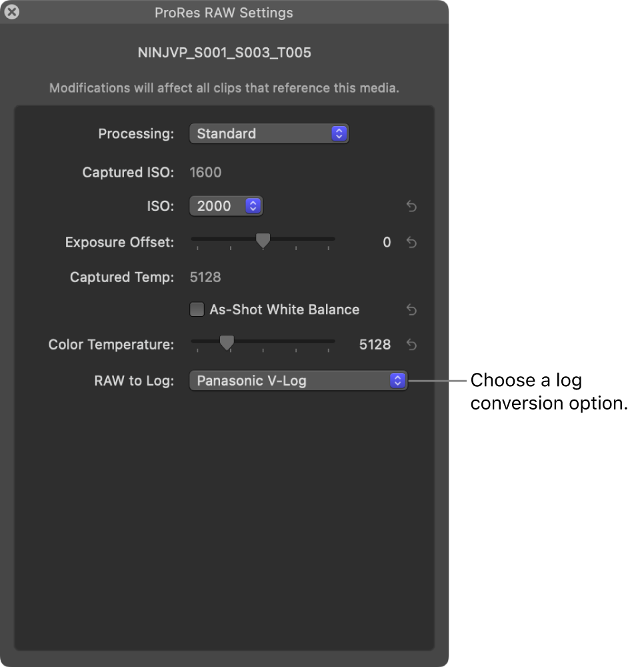Reset the Color Temperature value
This screenshot has height=667, width=644.
[411, 345]
